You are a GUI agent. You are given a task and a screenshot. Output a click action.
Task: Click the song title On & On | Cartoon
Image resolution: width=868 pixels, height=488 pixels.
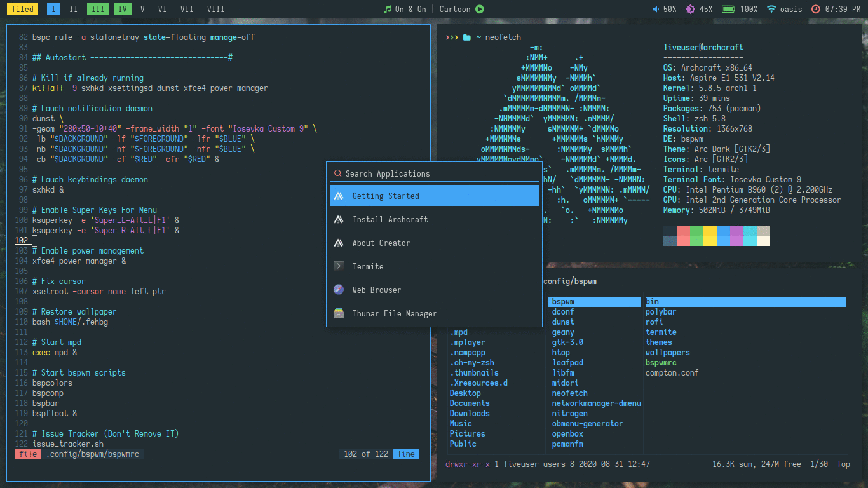coord(433,9)
